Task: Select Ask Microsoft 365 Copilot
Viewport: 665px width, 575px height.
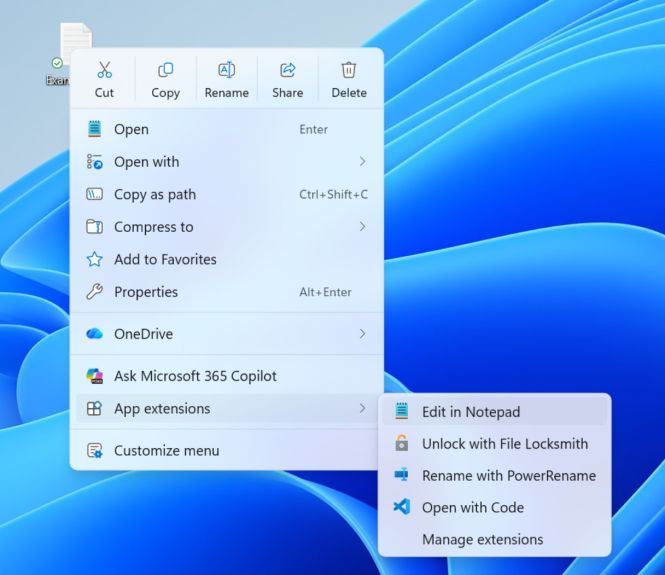Action: (227, 376)
